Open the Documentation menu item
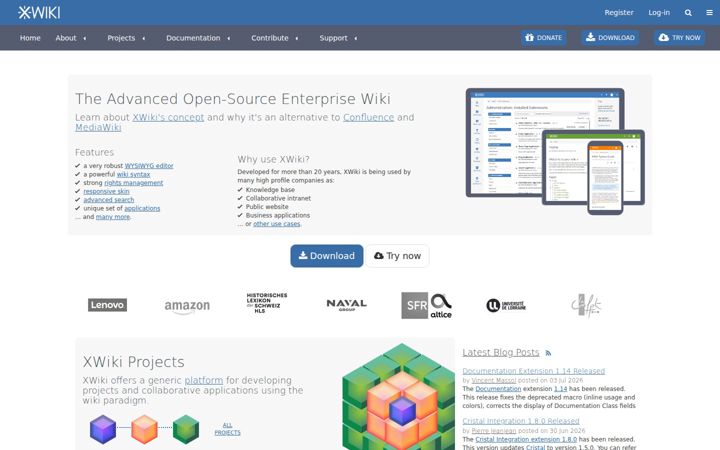The height and width of the screenshot is (450, 720). click(193, 38)
